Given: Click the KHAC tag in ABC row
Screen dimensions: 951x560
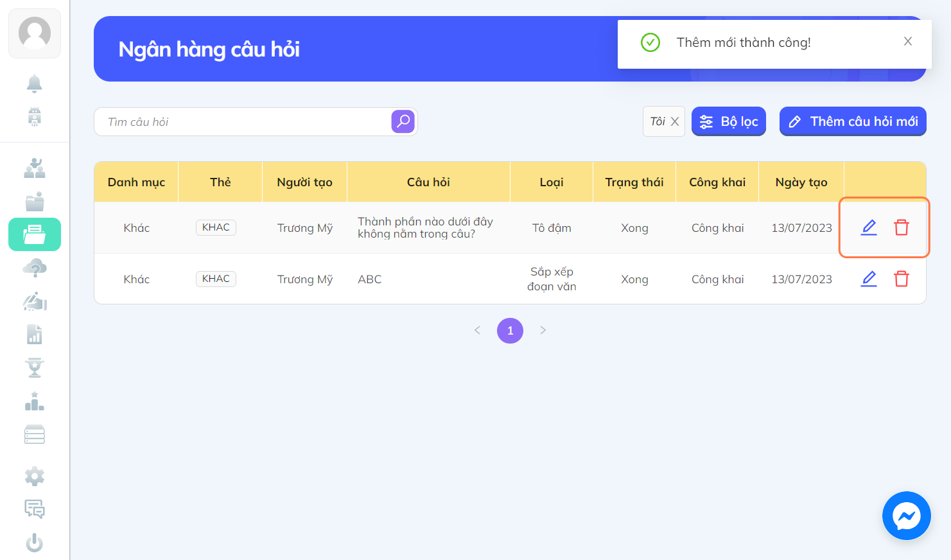Looking at the screenshot, I should [x=216, y=279].
